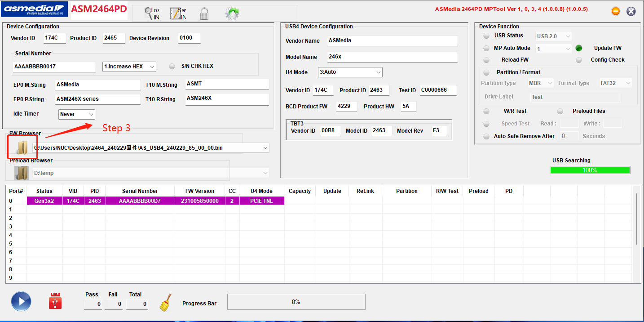The width and height of the screenshot is (644, 322).
Task: Click the Status column header
Action: tap(44, 191)
